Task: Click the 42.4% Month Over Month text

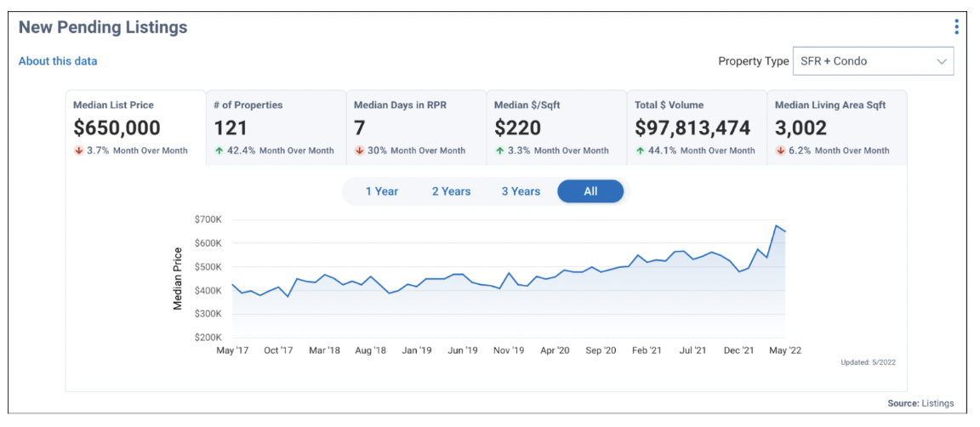Action: (x=280, y=151)
